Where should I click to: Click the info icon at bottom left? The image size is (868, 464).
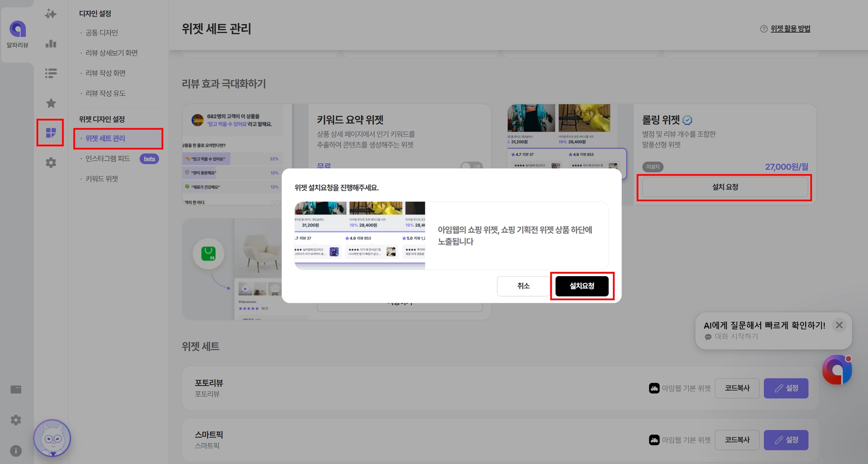pyautogui.click(x=16, y=450)
